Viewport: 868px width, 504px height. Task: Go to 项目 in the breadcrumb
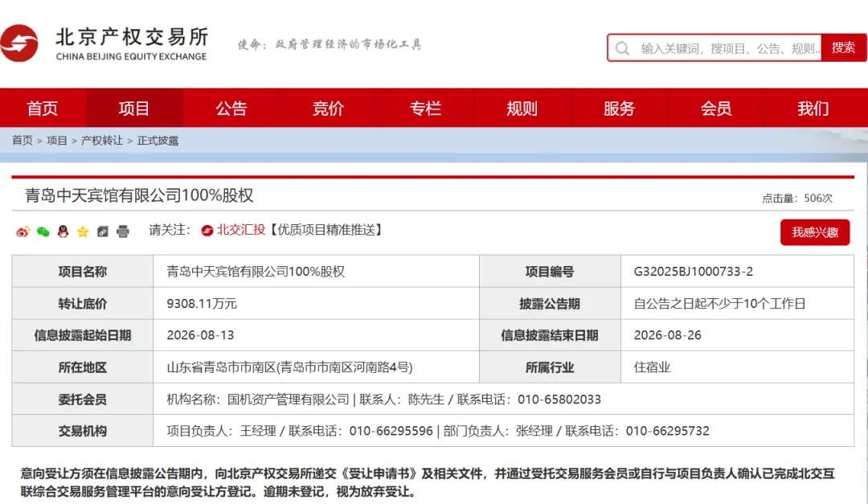coord(57,141)
